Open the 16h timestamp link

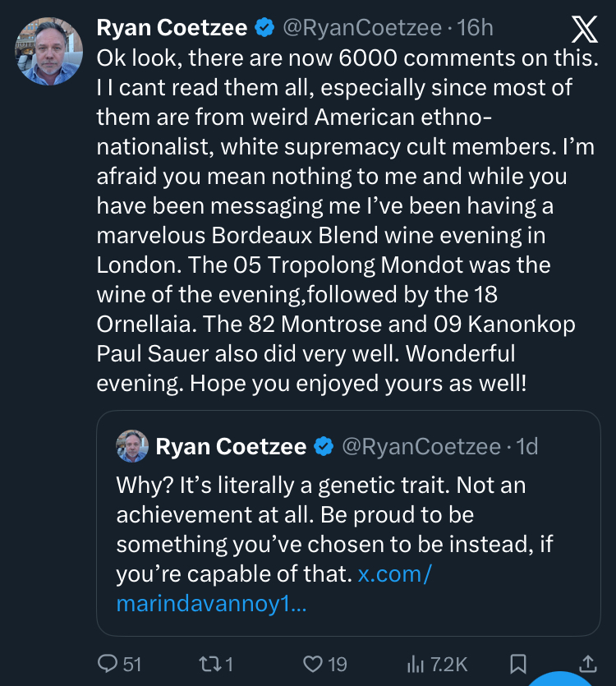(x=476, y=28)
